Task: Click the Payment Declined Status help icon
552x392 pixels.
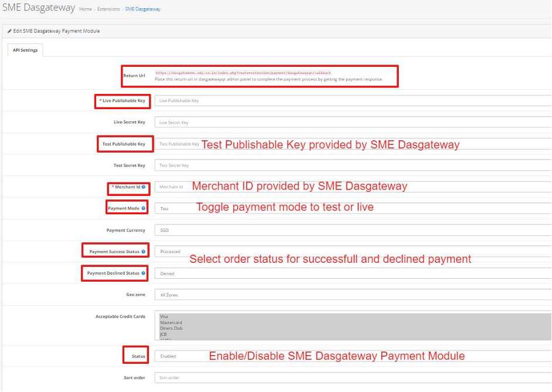Action: pyautogui.click(x=143, y=273)
